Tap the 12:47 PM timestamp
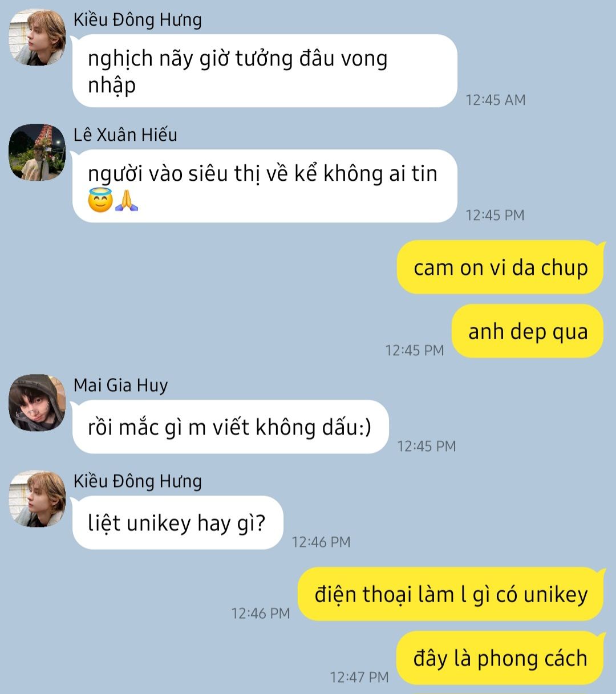This screenshot has width=616, height=694. (359, 677)
